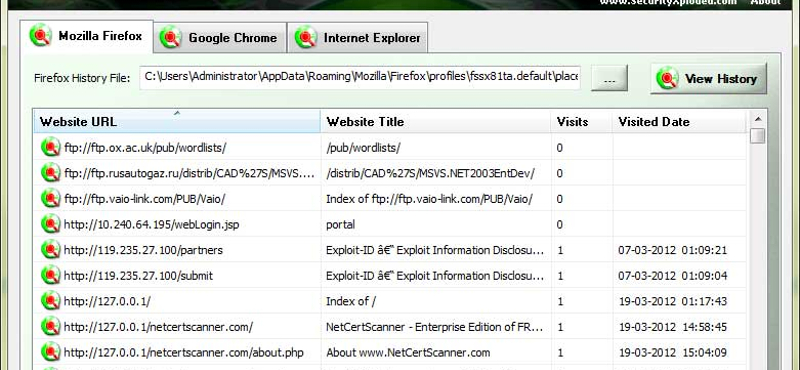Click the scrollbar up arrow of history list

click(x=758, y=118)
